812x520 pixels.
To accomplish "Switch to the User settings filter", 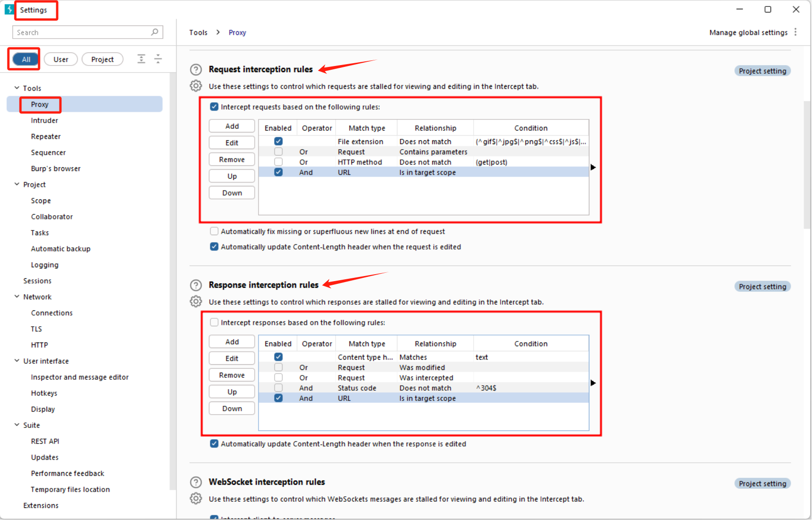I will pyautogui.click(x=60, y=59).
